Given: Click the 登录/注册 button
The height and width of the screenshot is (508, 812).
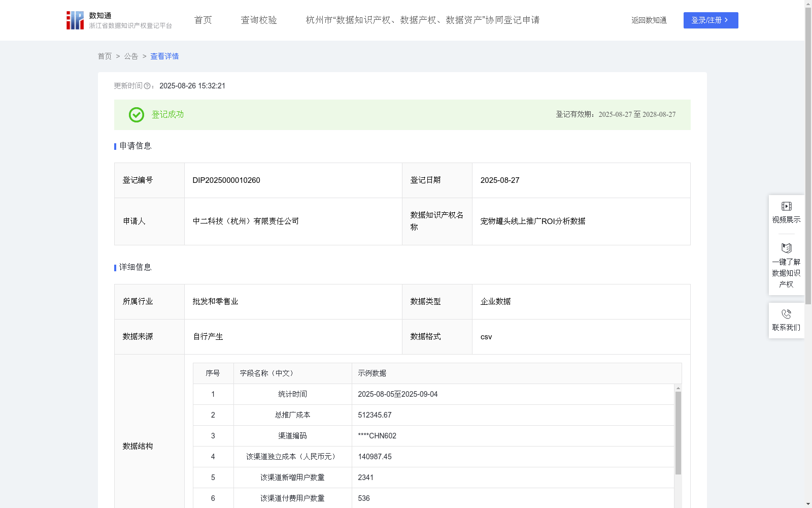Looking at the screenshot, I should [710, 20].
